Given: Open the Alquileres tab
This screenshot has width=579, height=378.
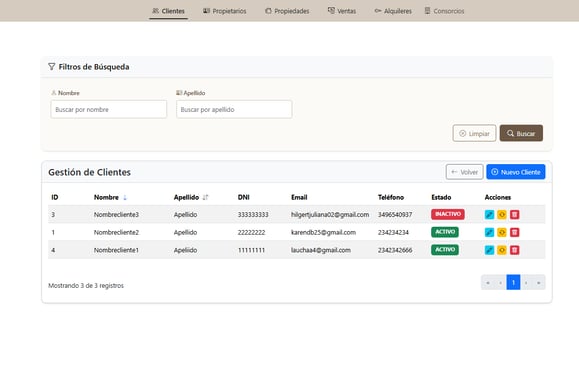Looking at the screenshot, I should 393,11.
